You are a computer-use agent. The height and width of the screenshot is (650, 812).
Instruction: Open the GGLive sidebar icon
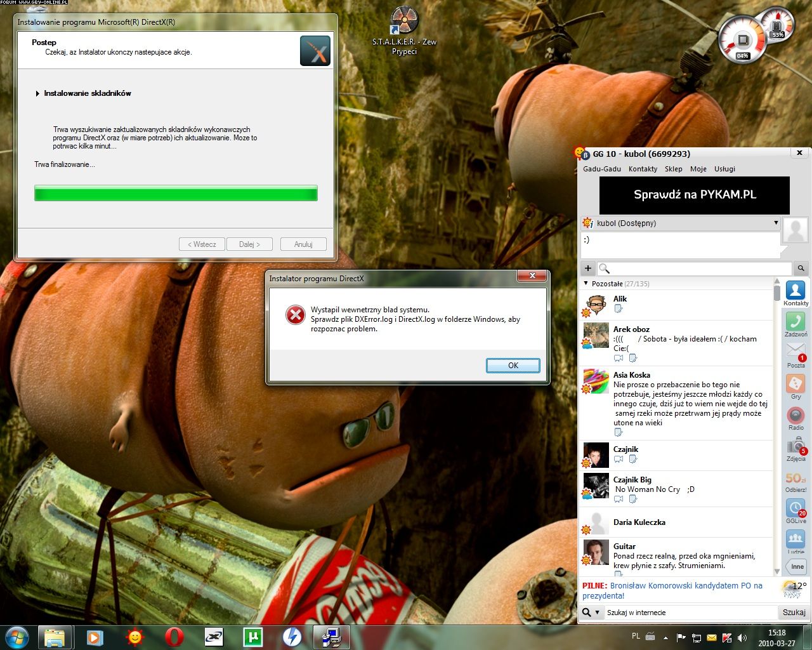pyautogui.click(x=796, y=512)
